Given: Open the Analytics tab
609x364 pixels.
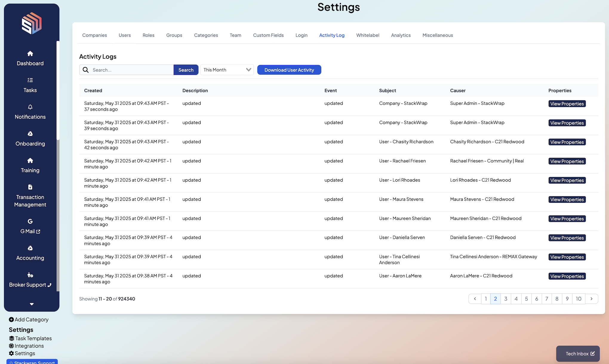Looking at the screenshot, I should [x=401, y=35].
